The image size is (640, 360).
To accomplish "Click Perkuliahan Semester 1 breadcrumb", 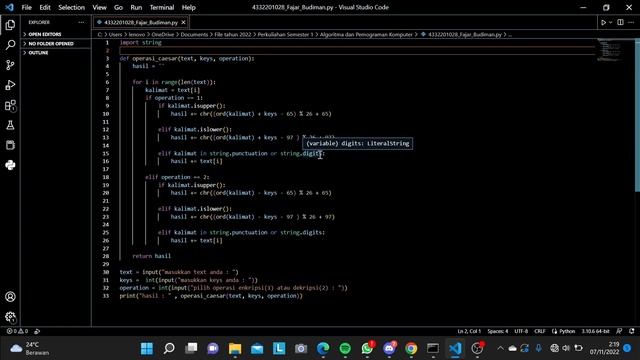I will tap(285, 35).
